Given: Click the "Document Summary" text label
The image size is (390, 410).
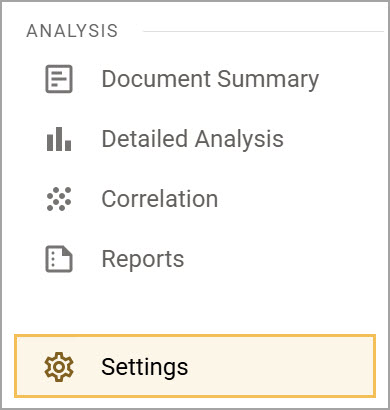Looking at the screenshot, I should 210,80.
